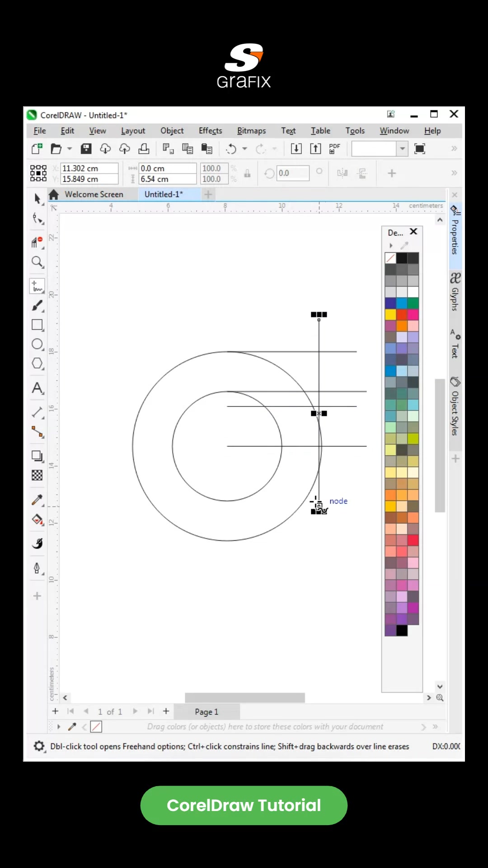Screen dimensions: 488x868
Task: Select the Color Eyedropper tool in toolbox
Action: [38, 500]
